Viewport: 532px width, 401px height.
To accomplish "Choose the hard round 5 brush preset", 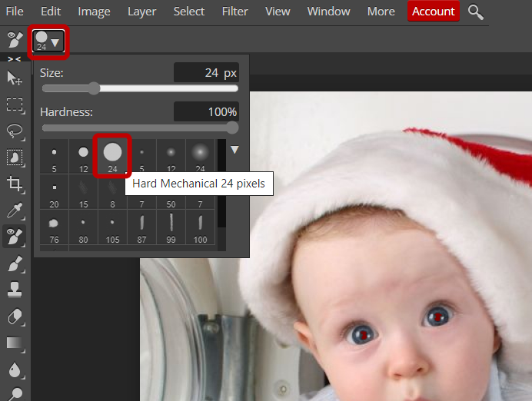I will 55,157.
